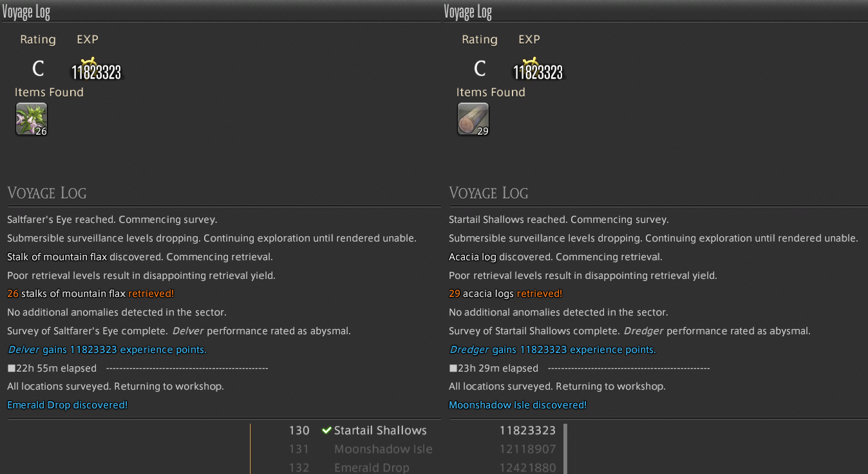This screenshot has width=868, height=474.
Task: Click the 12118907 experience value
Action: (527, 449)
